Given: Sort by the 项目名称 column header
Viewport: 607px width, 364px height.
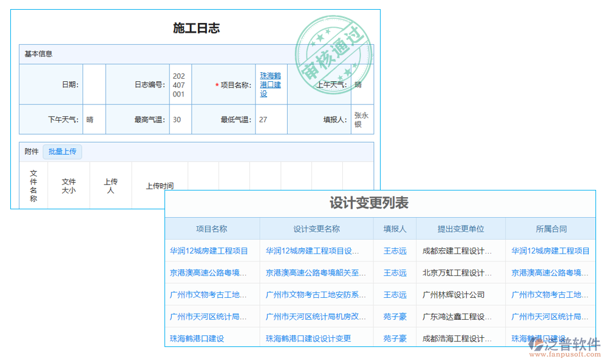Looking at the screenshot, I should 213,228.
